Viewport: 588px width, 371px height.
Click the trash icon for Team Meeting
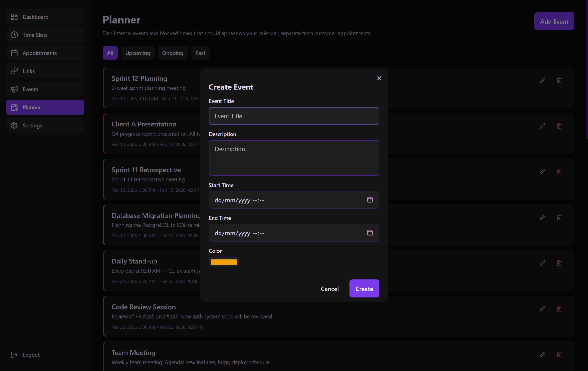[559, 354]
